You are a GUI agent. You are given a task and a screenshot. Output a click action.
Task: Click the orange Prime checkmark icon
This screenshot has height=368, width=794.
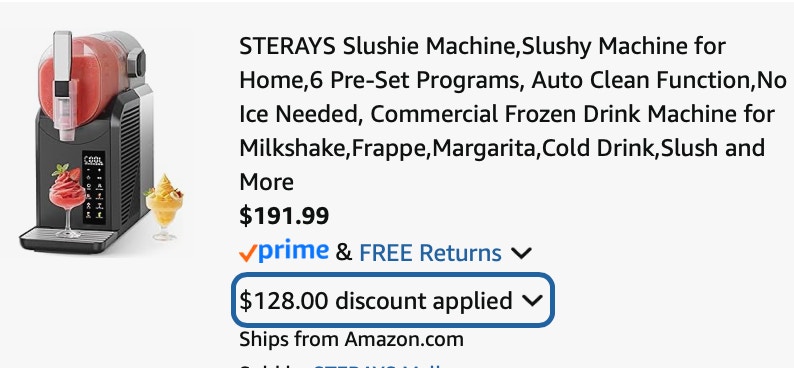pos(248,252)
